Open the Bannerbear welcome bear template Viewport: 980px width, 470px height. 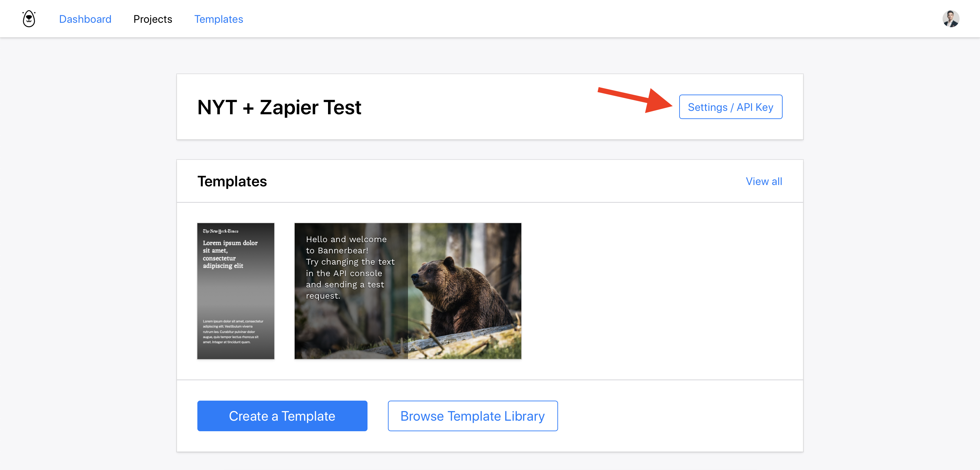(407, 291)
